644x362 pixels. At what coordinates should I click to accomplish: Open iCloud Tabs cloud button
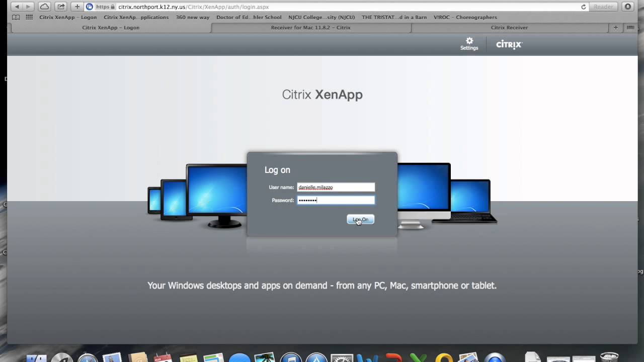click(x=44, y=7)
